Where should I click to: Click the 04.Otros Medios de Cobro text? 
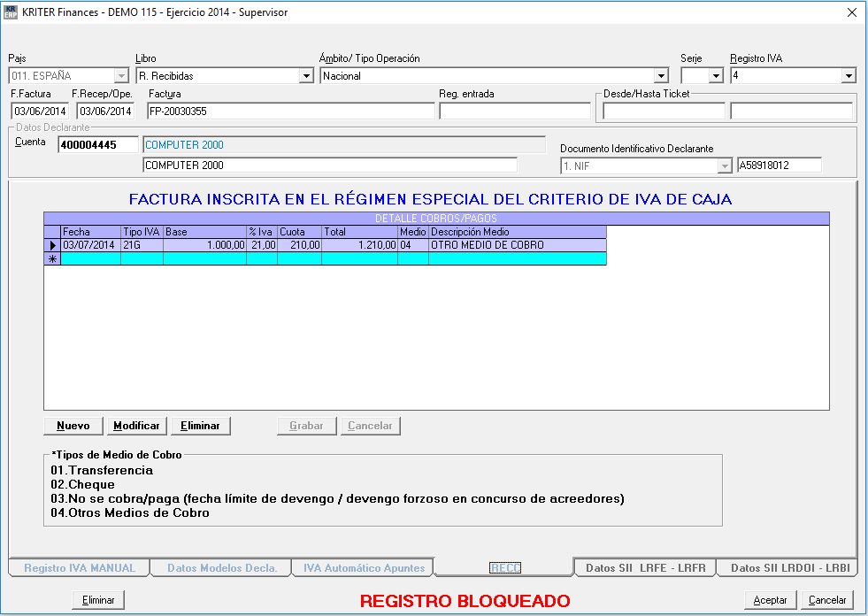coord(130,513)
